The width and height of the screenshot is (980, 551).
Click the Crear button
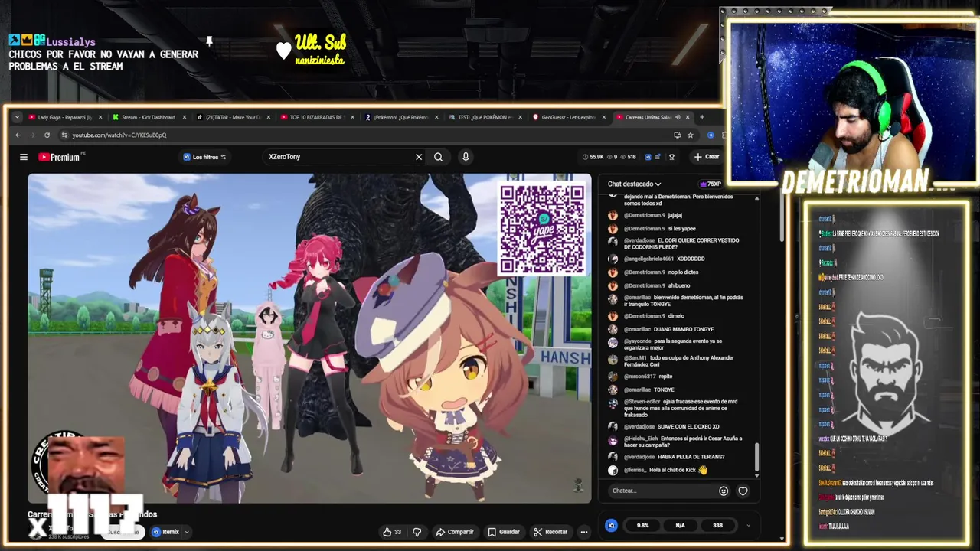point(707,157)
